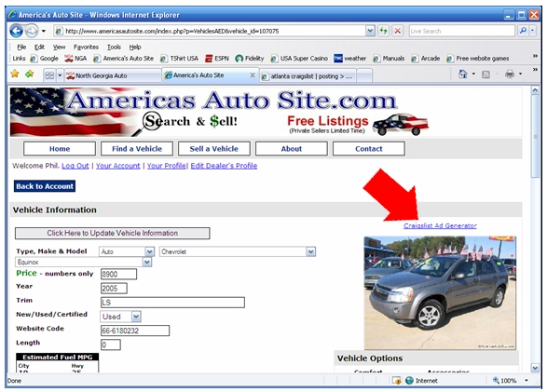Open the search provider options dropdown
The height and width of the screenshot is (392, 547).
pos(532,31)
